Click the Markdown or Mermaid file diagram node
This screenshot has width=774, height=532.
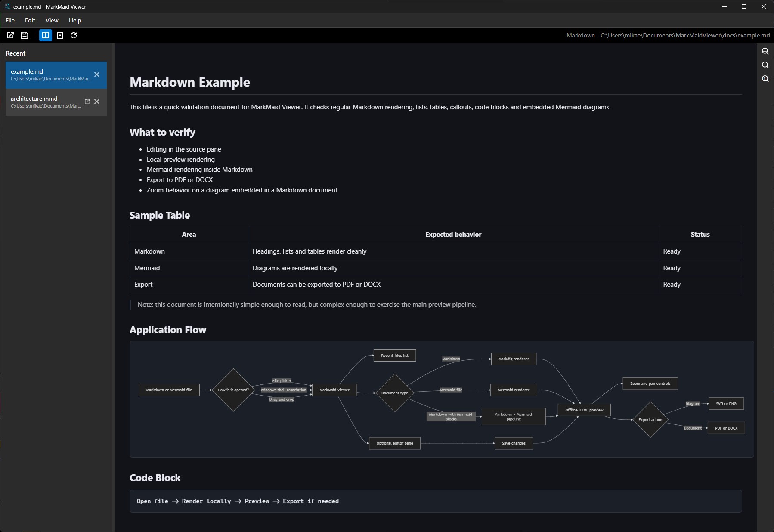[x=169, y=390]
